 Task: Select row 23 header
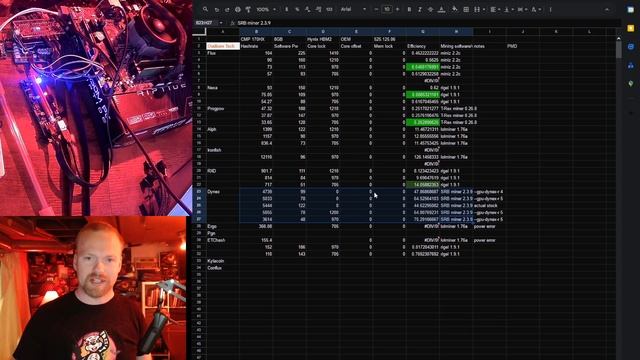tap(199, 191)
